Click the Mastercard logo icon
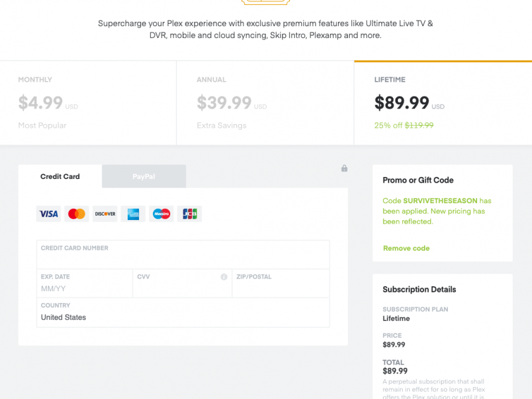Screen dimensions: 532x399 point(77,214)
